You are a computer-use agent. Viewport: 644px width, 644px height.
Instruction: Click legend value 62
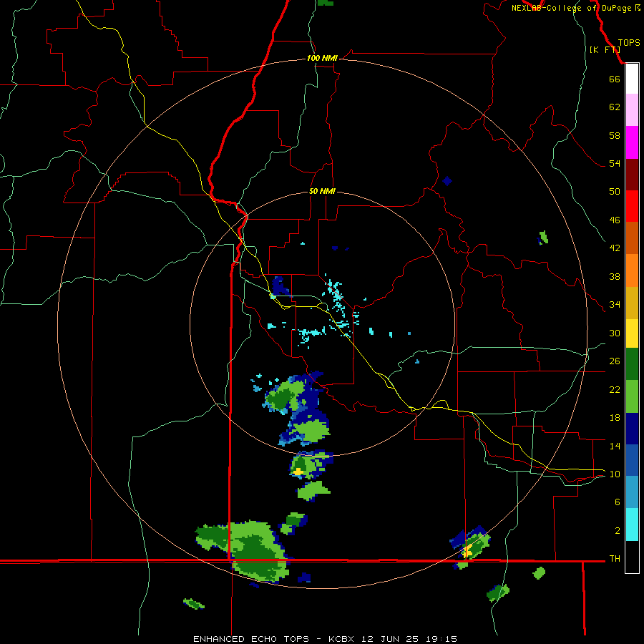615,107
